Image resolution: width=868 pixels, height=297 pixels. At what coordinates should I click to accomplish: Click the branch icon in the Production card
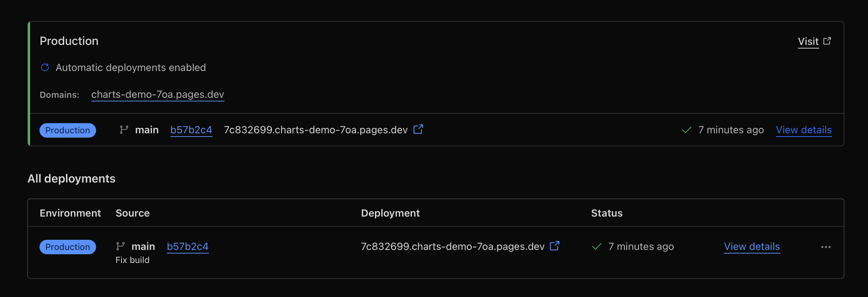tap(124, 130)
